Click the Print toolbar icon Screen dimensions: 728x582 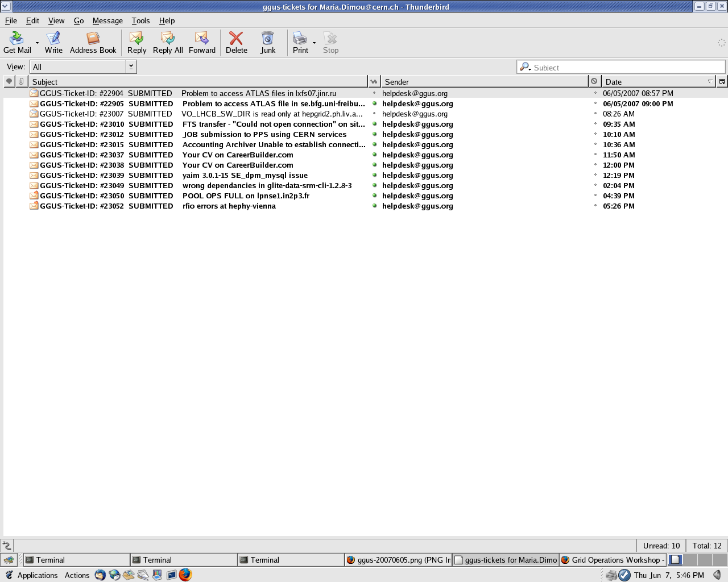click(300, 42)
